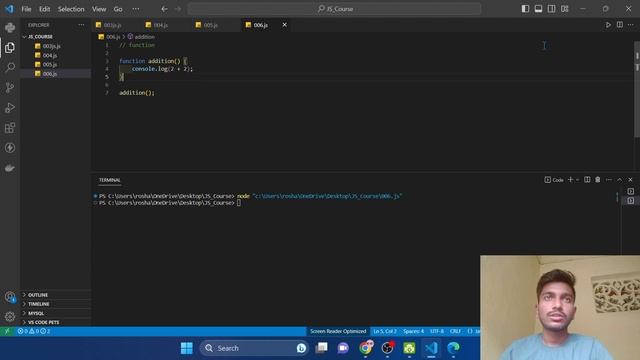Switch to the 004.js tab

coord(161,25)
